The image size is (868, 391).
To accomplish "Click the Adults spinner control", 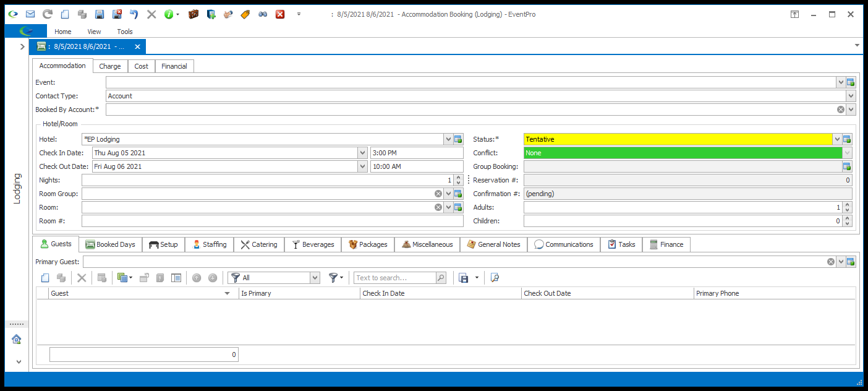I will pyautogui.click(x=848, y=207).
